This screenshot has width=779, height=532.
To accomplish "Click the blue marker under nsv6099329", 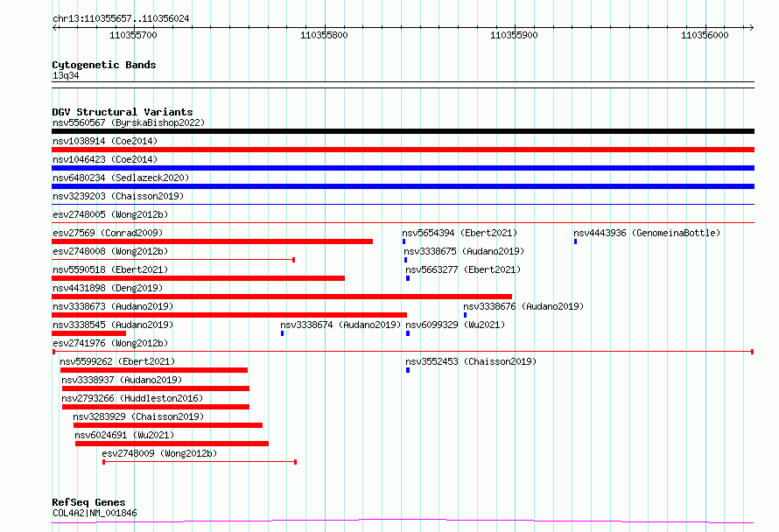I will [408, 333].
